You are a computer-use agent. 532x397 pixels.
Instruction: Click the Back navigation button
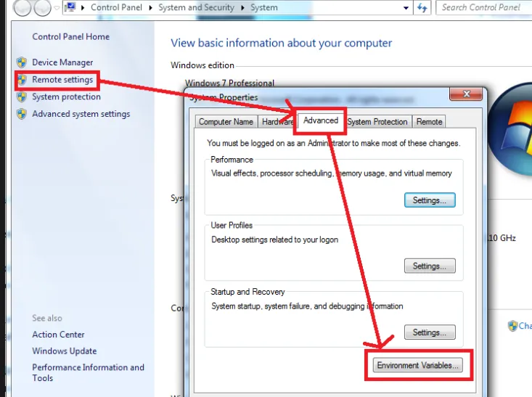point(22,7)
